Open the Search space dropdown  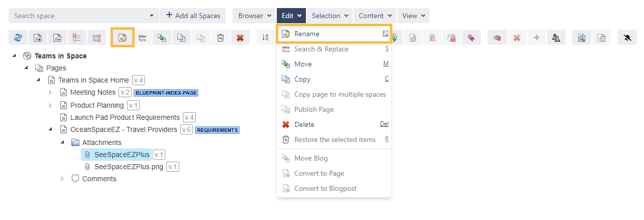[x=152, y=16]
